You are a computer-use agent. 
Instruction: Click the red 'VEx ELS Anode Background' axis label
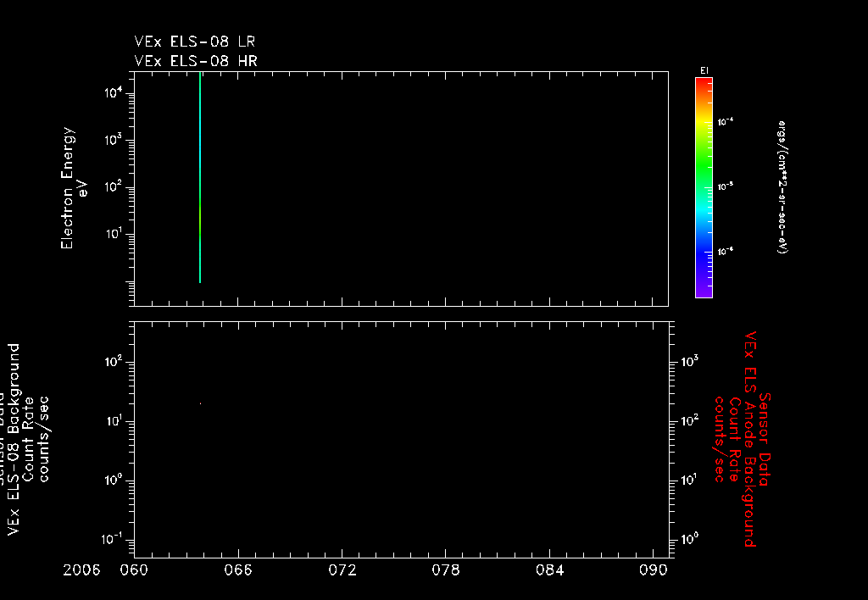(x=750, y=439)
